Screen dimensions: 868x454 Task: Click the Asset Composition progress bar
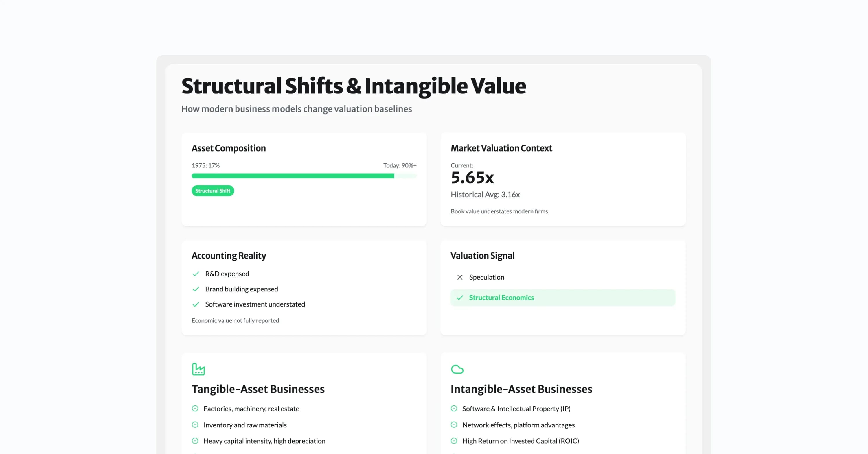(304, 176)
